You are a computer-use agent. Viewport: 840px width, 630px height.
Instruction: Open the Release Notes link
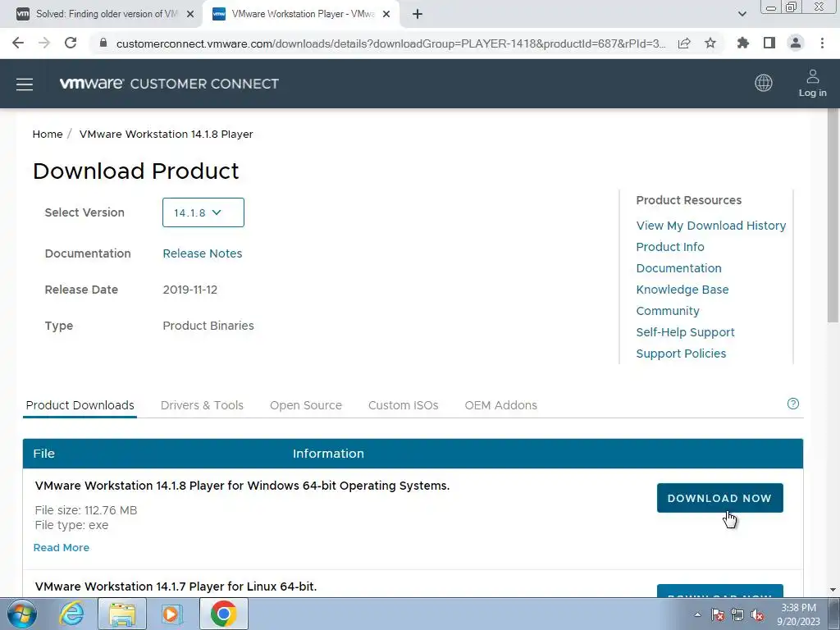203,253
